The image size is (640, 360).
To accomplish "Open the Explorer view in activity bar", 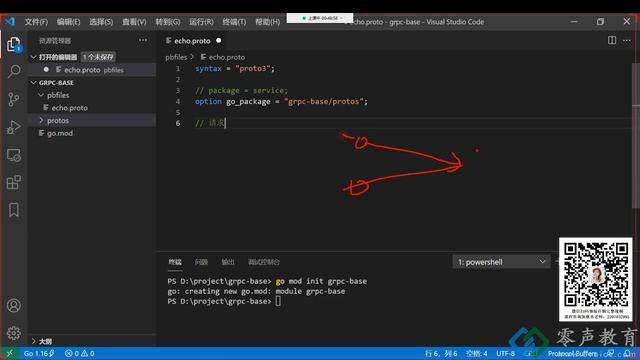I will coord(14,44).
